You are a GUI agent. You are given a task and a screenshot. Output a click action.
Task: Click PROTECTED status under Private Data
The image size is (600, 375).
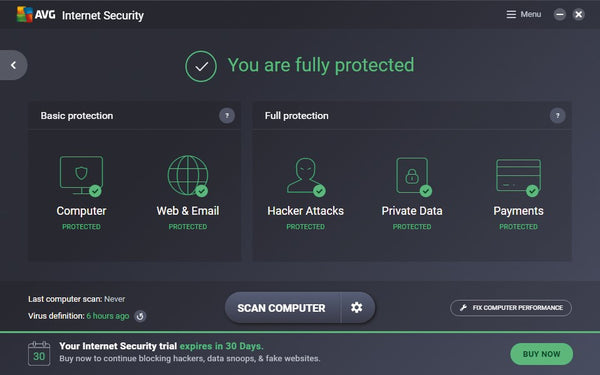[412, 227]
